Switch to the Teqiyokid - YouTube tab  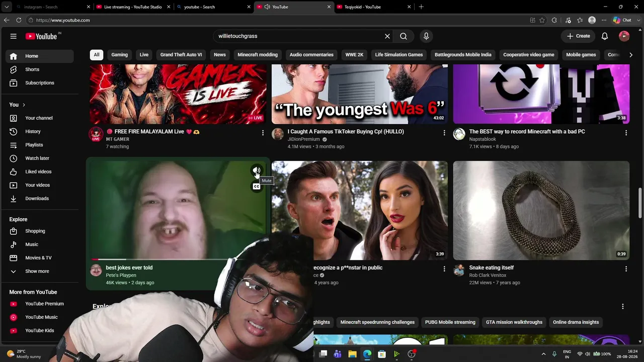pos(374,7)
